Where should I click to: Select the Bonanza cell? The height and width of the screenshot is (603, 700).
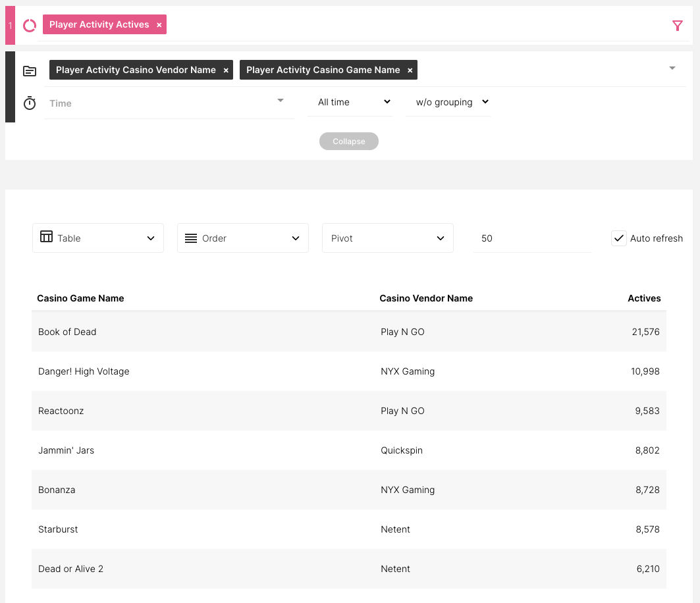click(57, 490)
